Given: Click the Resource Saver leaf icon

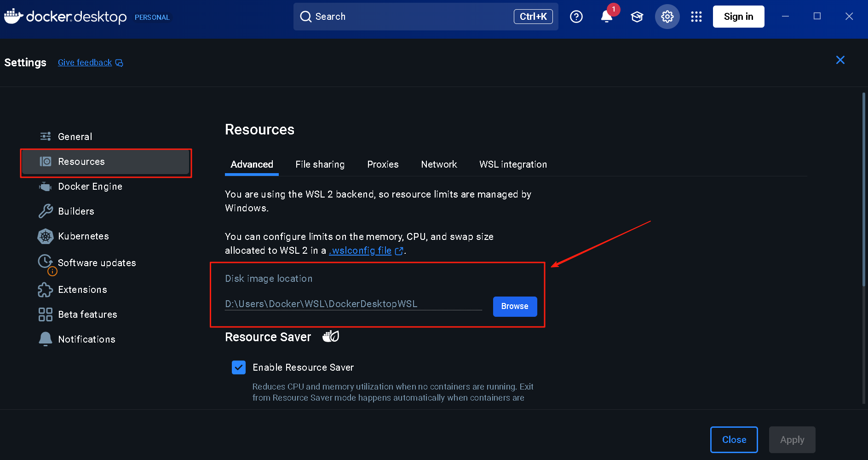Looking at the screenshot, I should point(331,337).
